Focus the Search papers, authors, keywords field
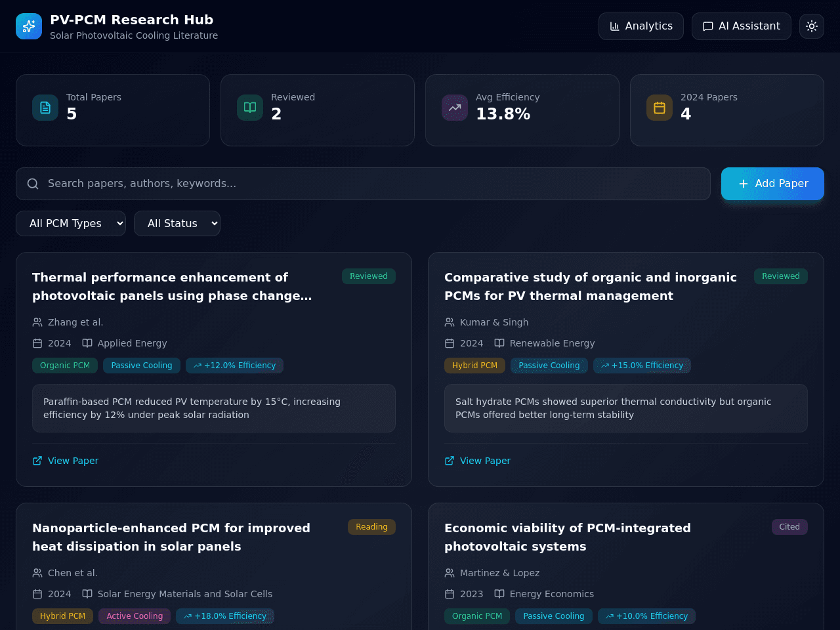 click(363, 184)
